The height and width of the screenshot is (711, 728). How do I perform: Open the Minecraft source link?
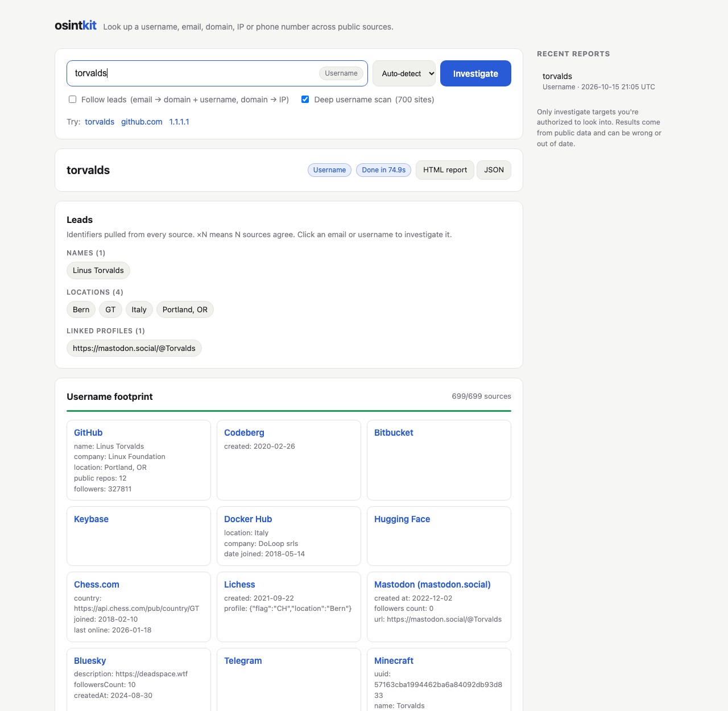pos(394,661)
